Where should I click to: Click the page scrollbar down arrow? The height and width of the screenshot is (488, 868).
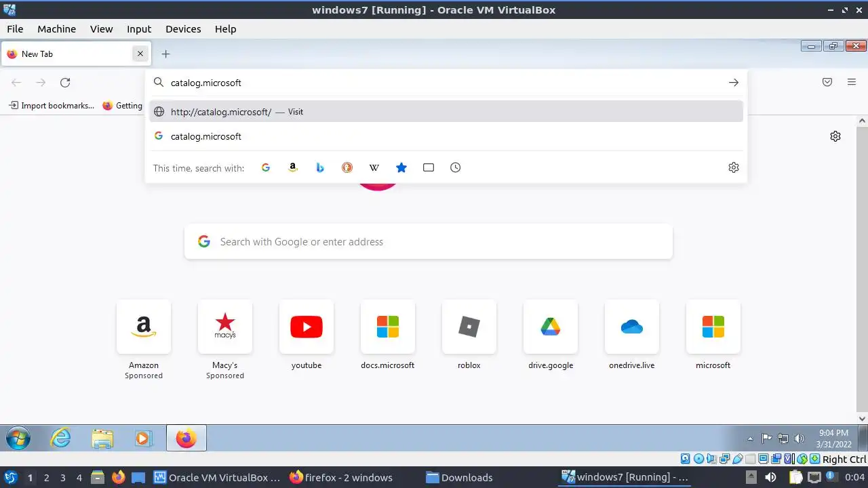(863, 418)
